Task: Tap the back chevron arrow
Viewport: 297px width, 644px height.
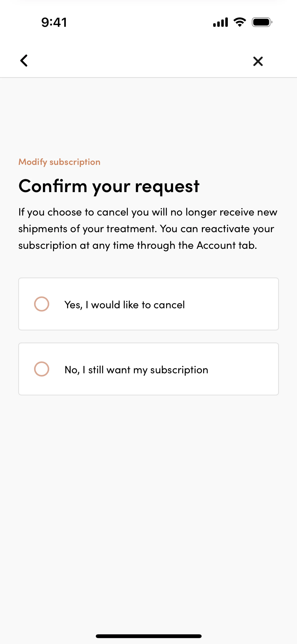Action: tap(24, 61)
